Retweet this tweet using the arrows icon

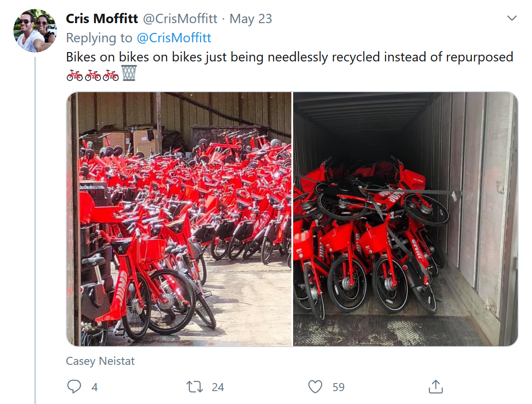[194, 387]
